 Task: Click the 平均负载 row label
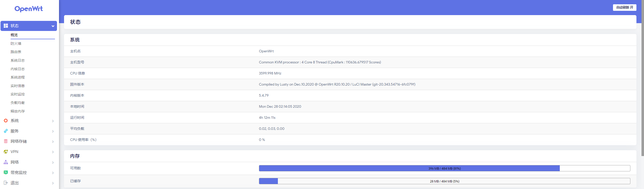click(x=77, y=129)
